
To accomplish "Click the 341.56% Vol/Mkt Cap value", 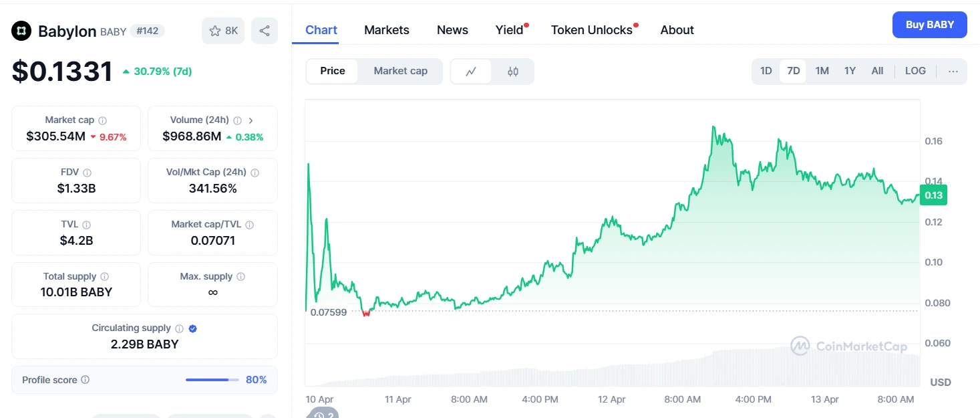I will (212, 189).
